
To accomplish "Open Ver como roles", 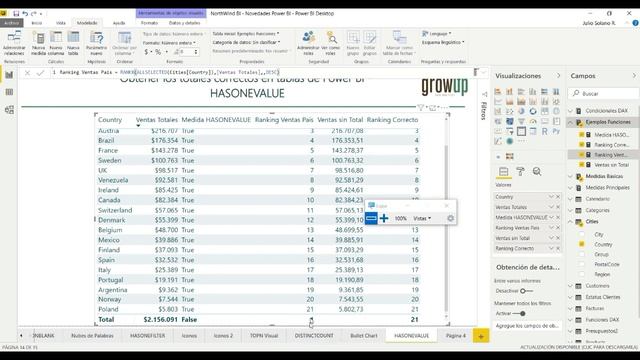I will click(x=331, y=43).
